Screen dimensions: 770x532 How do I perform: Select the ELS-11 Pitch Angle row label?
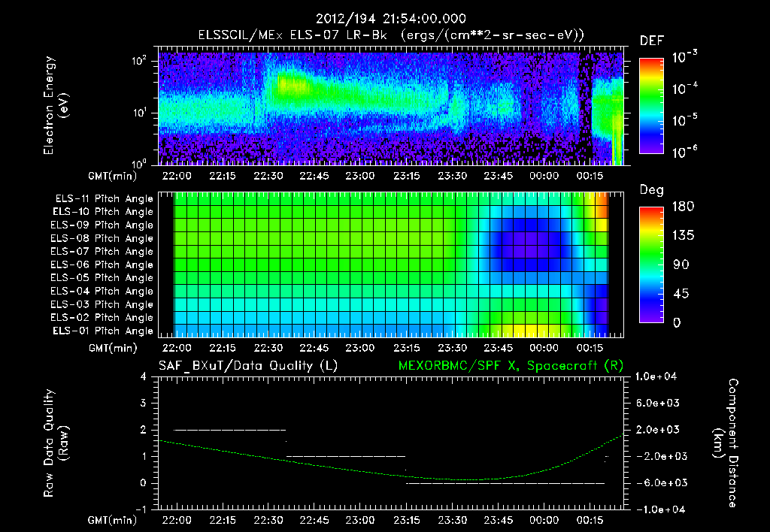coord(104,199)
